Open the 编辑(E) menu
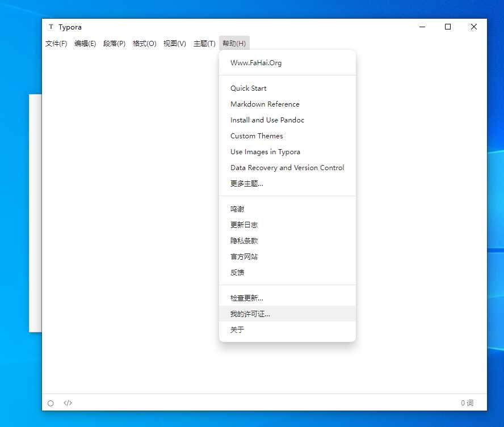The height and width of the screenshot is (427, 504). click(x=85, y=43)
